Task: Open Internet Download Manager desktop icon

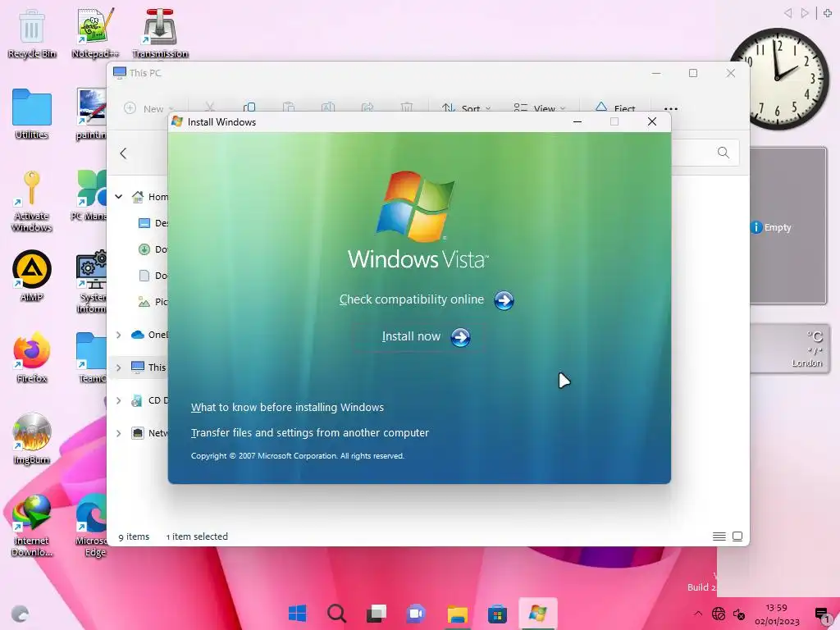Action: 32,525
